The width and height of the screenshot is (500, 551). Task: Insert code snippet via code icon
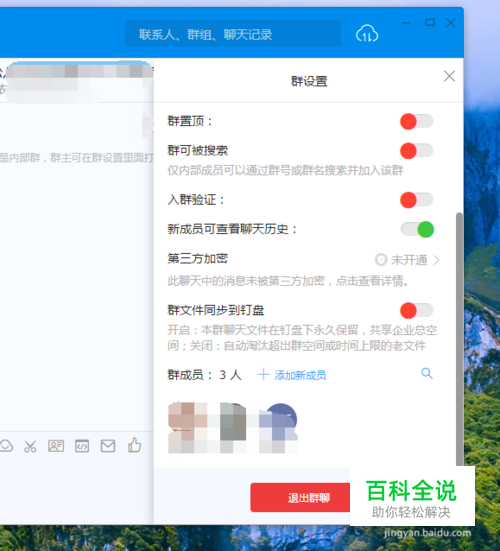82,446
